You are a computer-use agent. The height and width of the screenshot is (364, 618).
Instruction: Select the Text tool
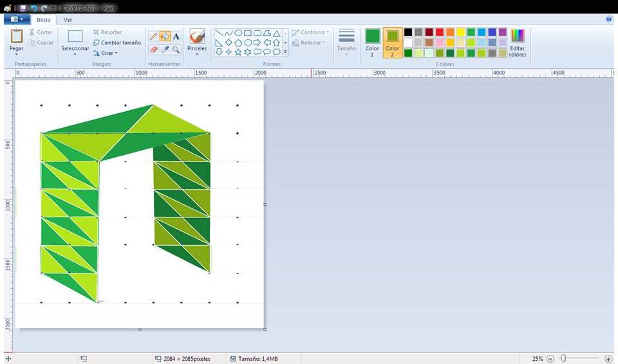176,36
